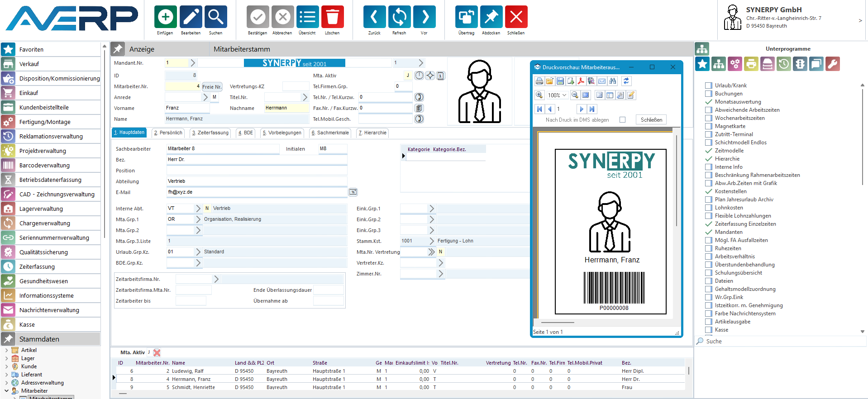Click the printer icon in Druckvorschau toolbar
868x399 pixels.
click(539, 81)
